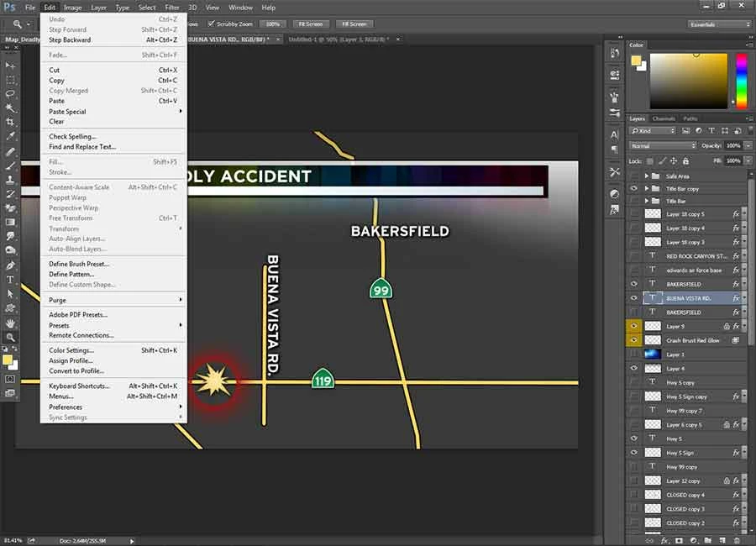Pick a color in the Color panel field

pos(689,81)
